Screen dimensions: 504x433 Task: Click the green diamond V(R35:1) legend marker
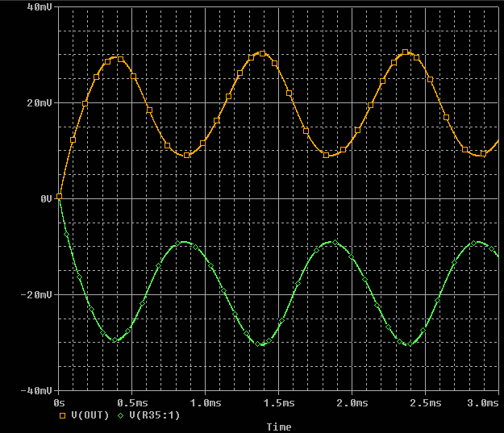click(120, 415)
